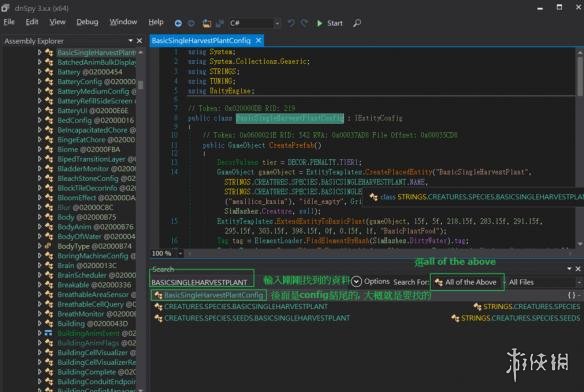
Task: Select BodyAnim @02000B76 in the tree
Action: (95, 227)
